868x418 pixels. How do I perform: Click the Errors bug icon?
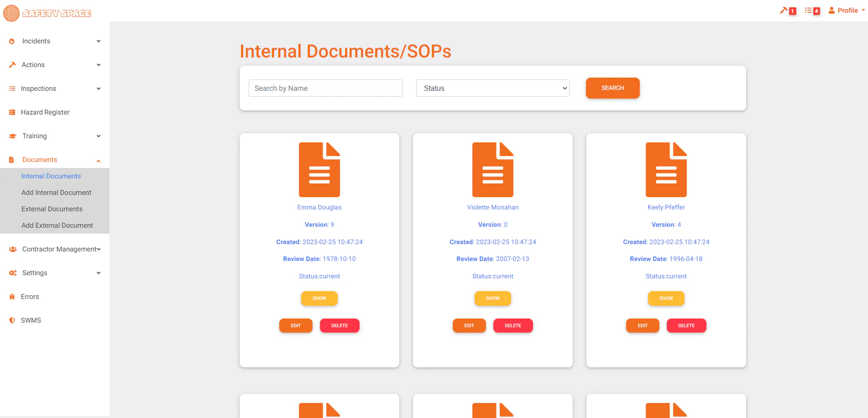click(12, 297)
